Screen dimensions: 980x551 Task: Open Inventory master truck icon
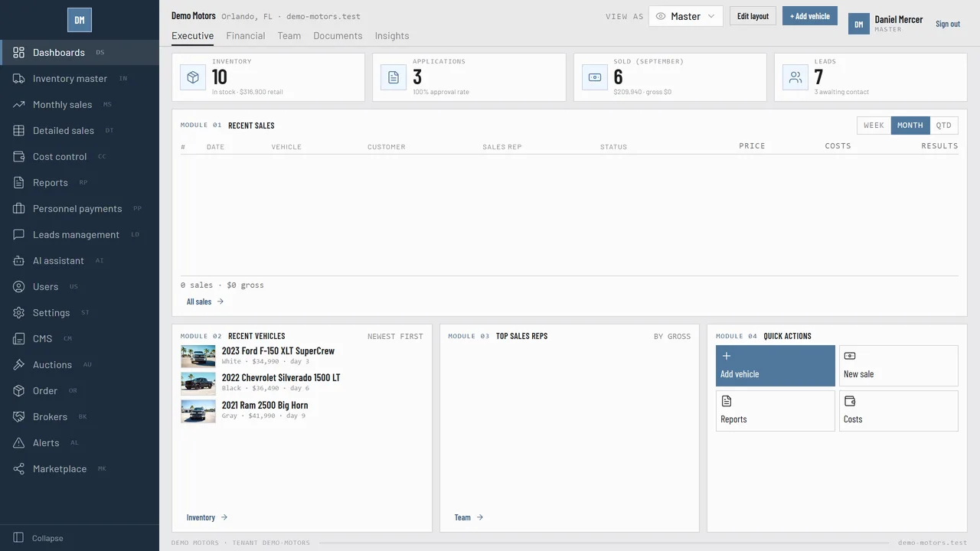[19, 79]
